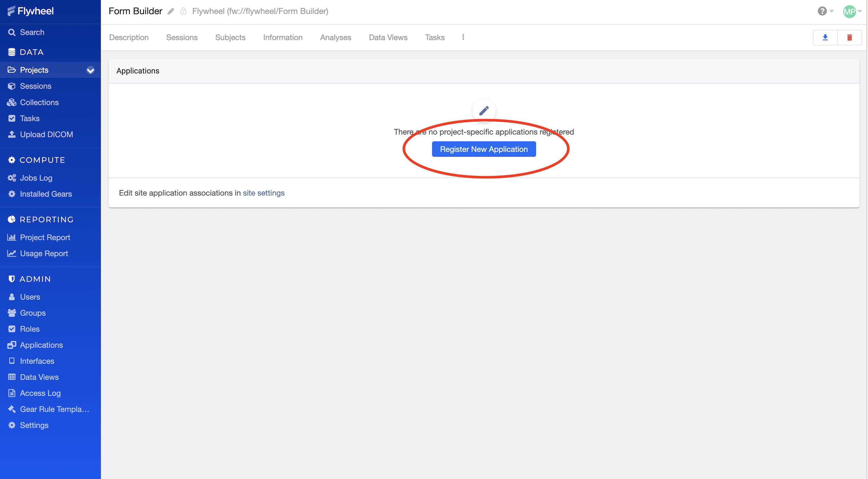This screenshot has width=868, height=479.
Task: Open the more tabs vertical dots menu
Action: pyautogui.click(x=463, y=37)
